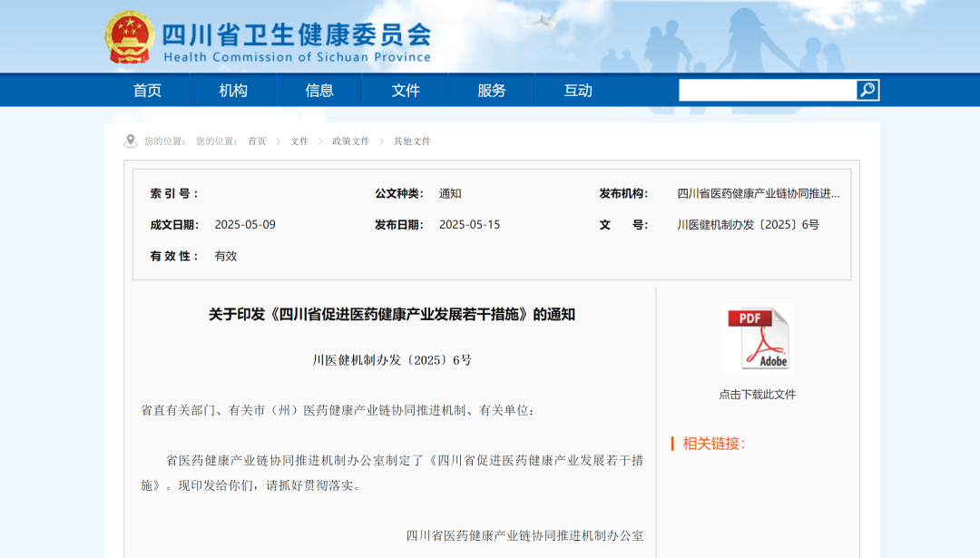Screen dimensions: 980x558
Task: Open the 互动 navigation menu
Action: coord(577,90)
